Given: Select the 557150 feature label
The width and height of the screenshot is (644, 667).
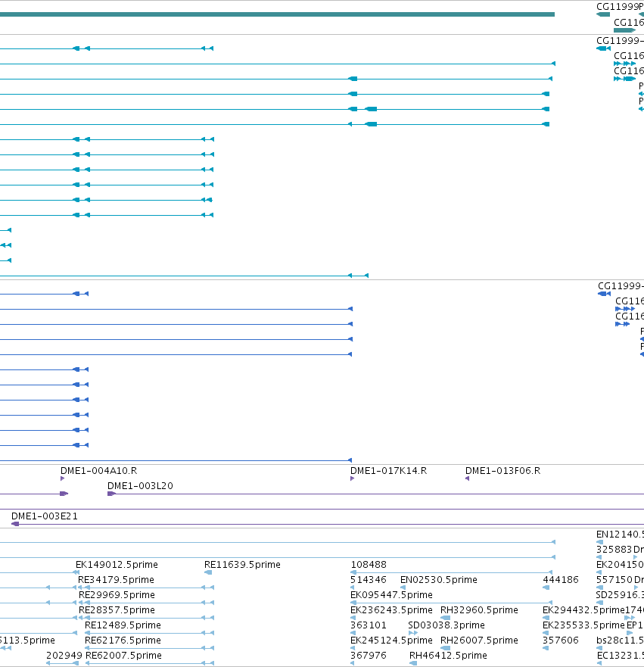Looking at the screenshot, I should [x=614, y=580].
